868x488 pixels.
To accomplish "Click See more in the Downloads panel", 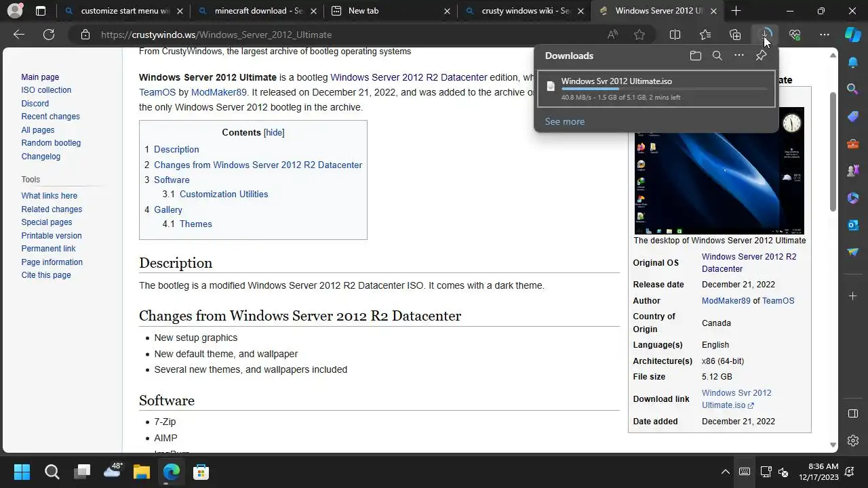I will coord(565,121).
